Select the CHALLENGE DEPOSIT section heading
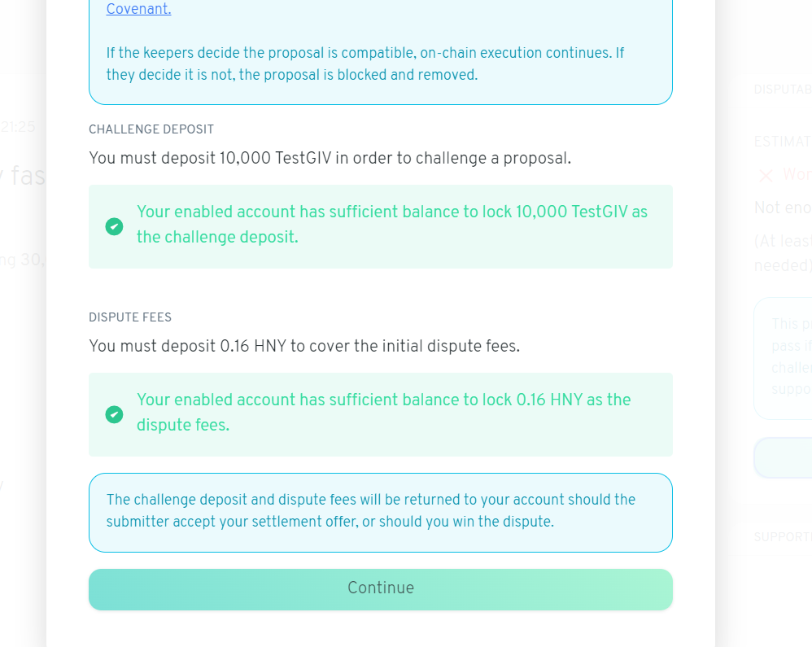The height and width of the screenshot is (647, 812). coord(151,129)
